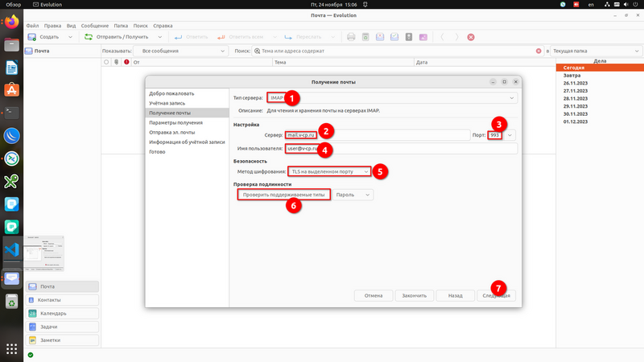Open the encryption method dropdown
Screen dimensions: 644x362
329,171
